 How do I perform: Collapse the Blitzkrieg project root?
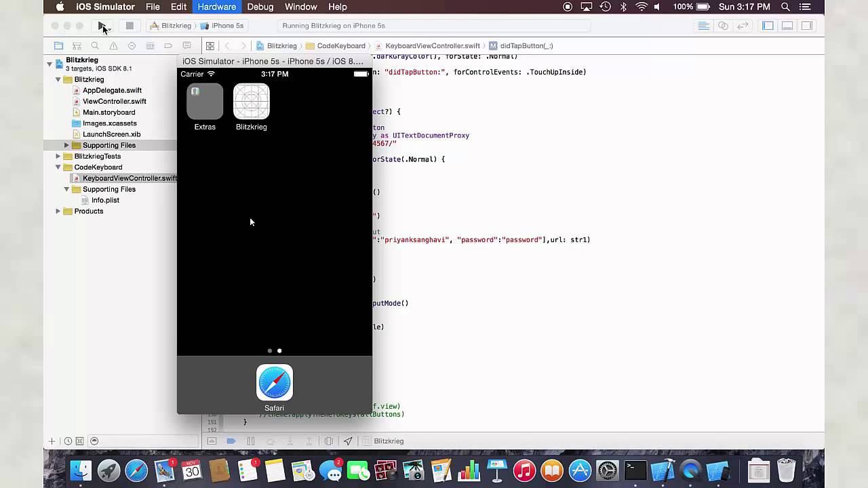pos(50,64)
